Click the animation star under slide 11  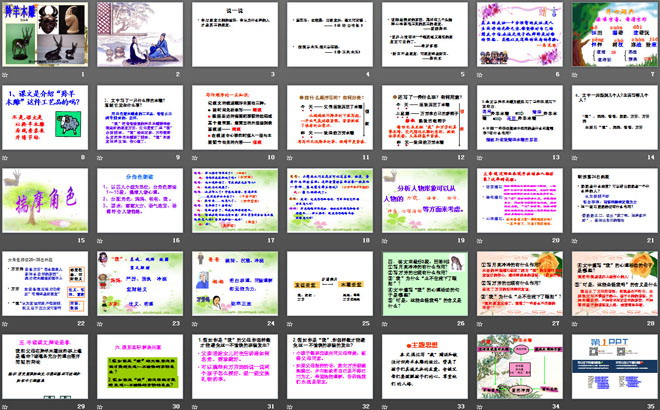click(x=290, y=158)
